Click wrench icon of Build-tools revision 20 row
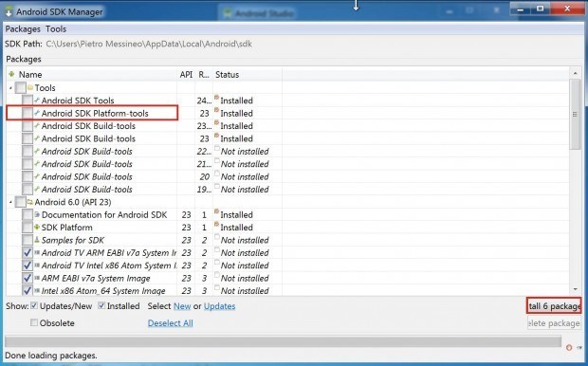Image resolution: width=588 pixels, height=366 pixels. click(37, 176)
